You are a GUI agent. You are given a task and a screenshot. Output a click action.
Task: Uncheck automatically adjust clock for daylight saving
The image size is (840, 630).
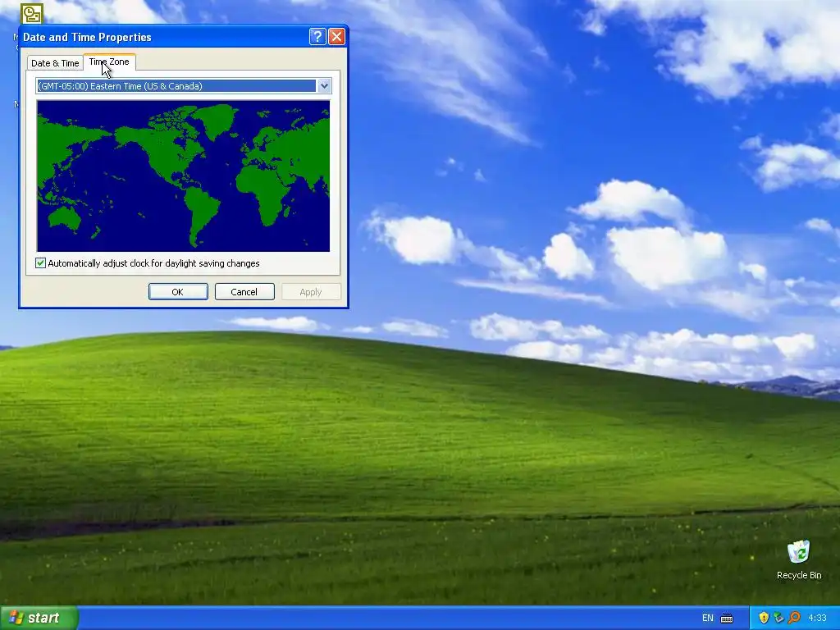pyautogui.click(x=40, y=263)
